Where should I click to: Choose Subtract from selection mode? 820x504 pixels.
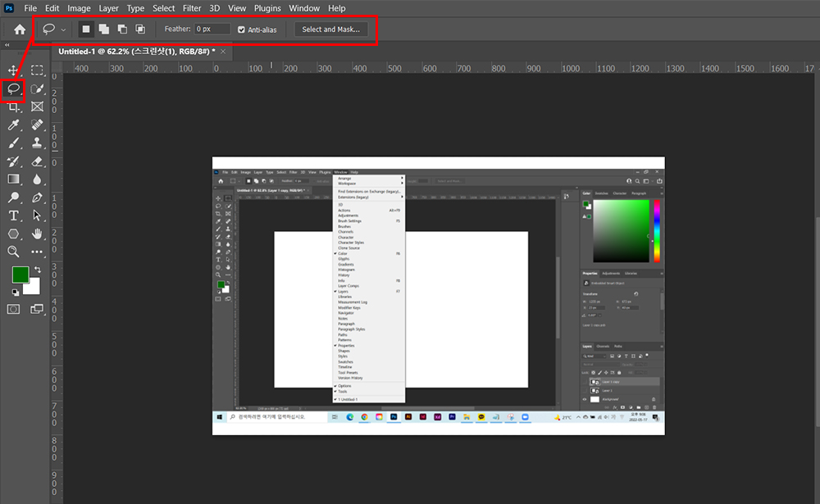click(122, 30)
